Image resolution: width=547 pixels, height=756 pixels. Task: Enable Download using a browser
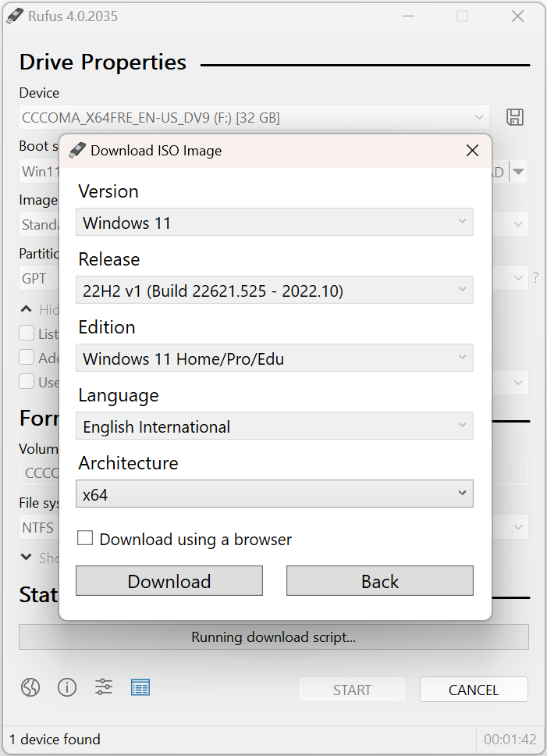point(85,538)
